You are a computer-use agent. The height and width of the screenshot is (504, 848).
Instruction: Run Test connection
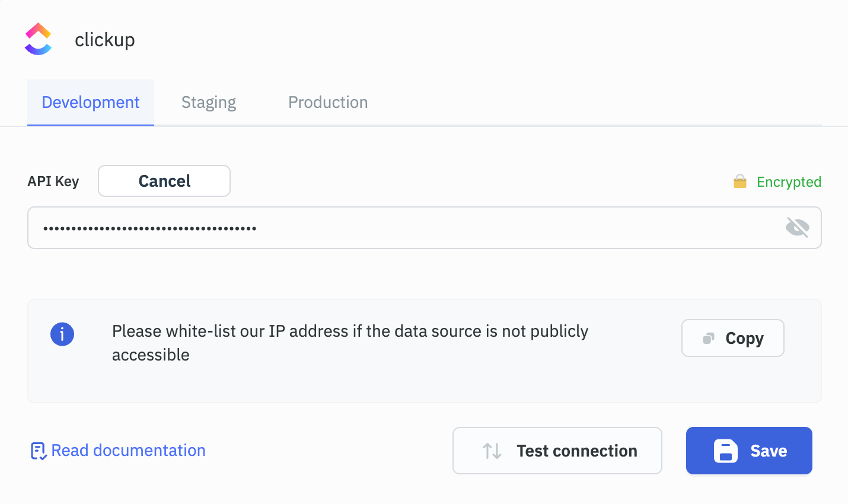click(x=557, y=451)
